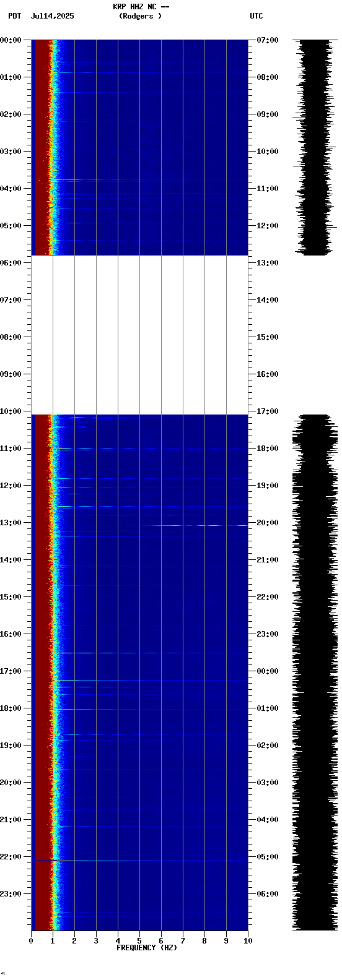Viewport: 342px width, 980px height.
Task: Select the 02:00 label on UTC axis
Action: [268, 746]
